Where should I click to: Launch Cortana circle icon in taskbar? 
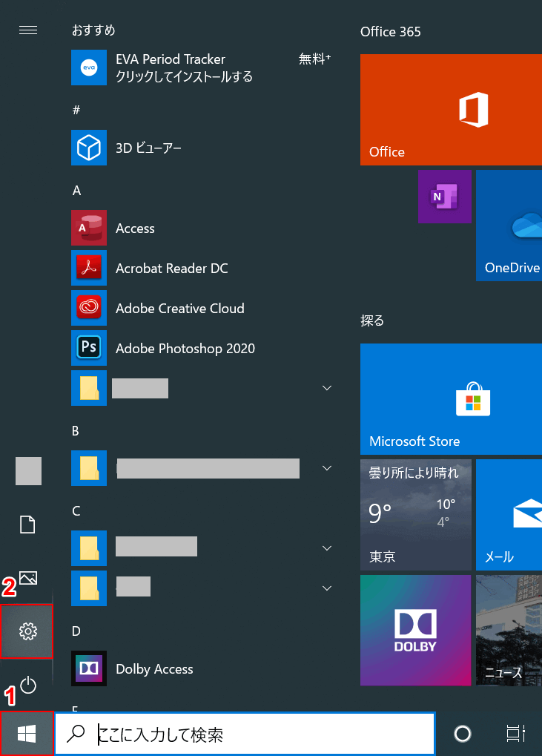pyautogui.click(x=462, y=734)
